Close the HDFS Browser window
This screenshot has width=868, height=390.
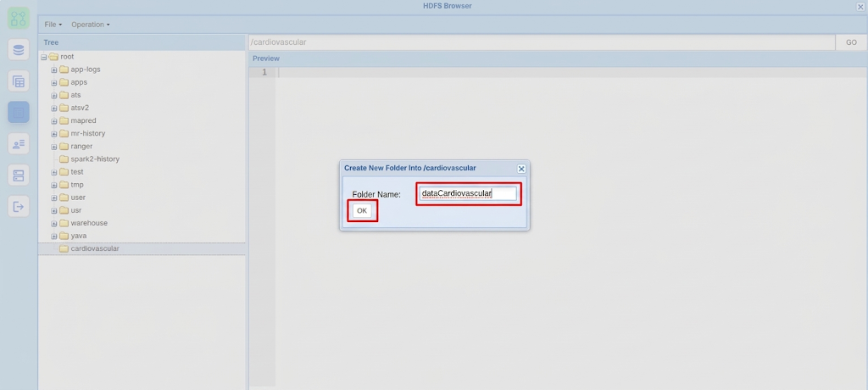[860, 7]
